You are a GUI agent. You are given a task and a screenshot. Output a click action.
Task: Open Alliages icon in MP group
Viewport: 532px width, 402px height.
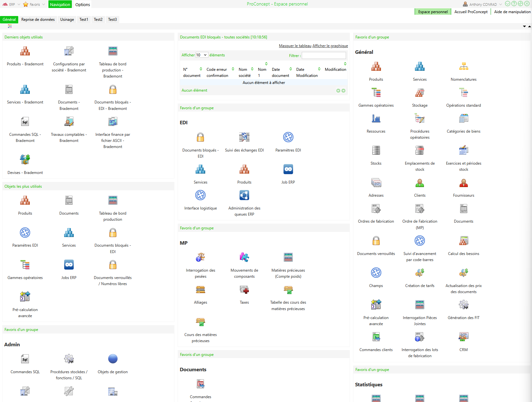(x=200, y=290)
